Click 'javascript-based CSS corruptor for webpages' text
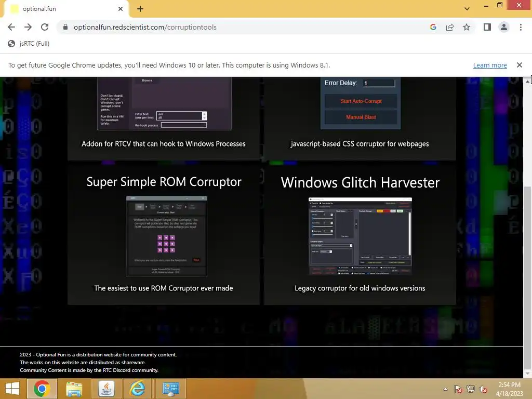The image size is (532, 399). 360,144
